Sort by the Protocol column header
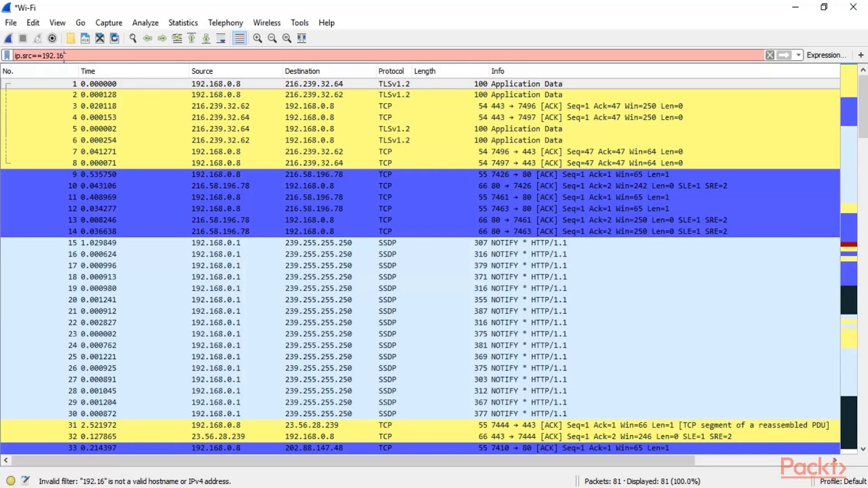Screen dimensions: 868x488 click(x=394, y=71)
